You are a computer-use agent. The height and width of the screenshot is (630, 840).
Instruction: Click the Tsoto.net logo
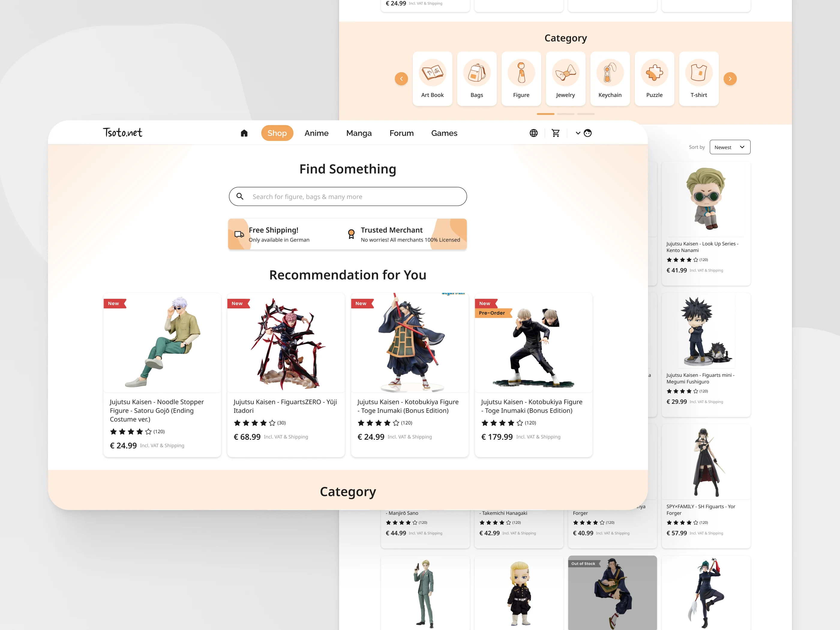click(x=123, y=132)
